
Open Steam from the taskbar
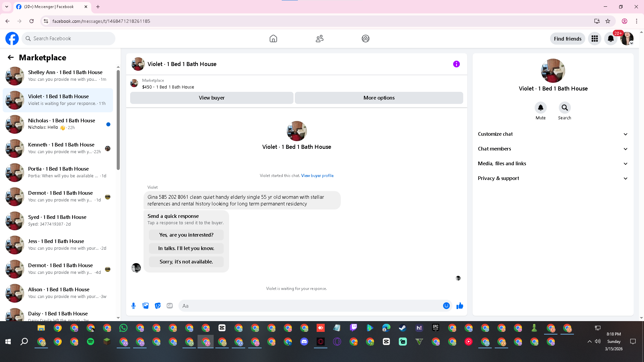click(x=402, y=328)
